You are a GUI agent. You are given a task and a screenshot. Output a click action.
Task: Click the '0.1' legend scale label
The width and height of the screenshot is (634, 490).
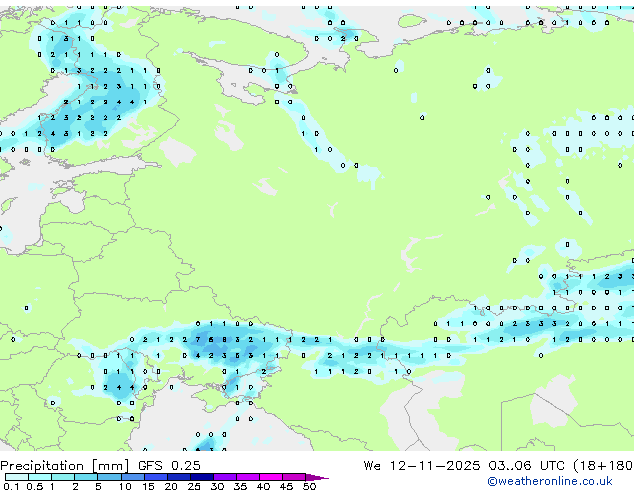click(x=11, y=486)
